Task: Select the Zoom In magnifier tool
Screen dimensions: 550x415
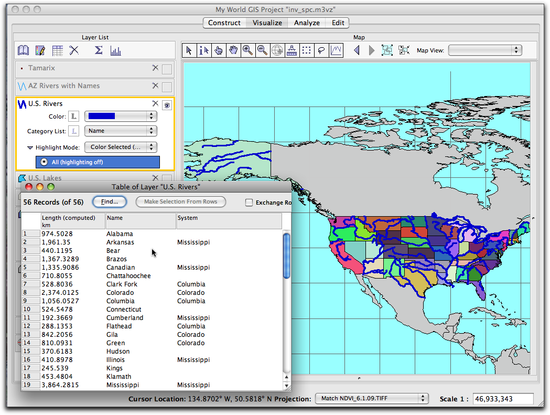Action: tap(248, 51)
